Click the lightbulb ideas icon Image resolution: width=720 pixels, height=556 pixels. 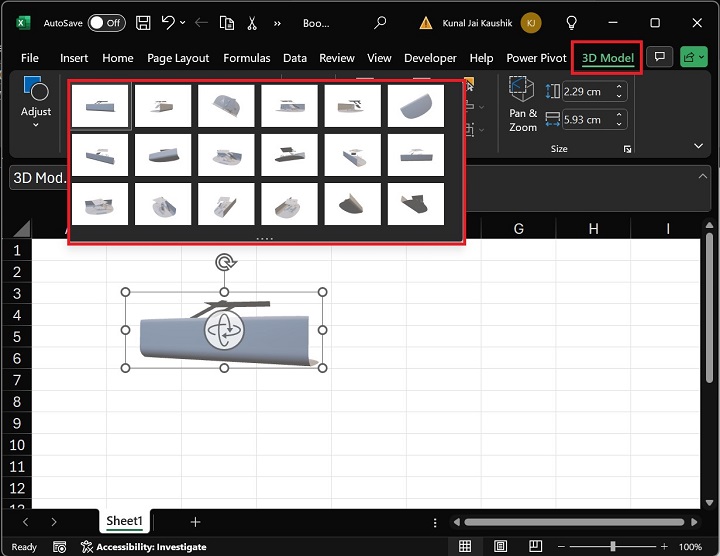tap(572, 22)
